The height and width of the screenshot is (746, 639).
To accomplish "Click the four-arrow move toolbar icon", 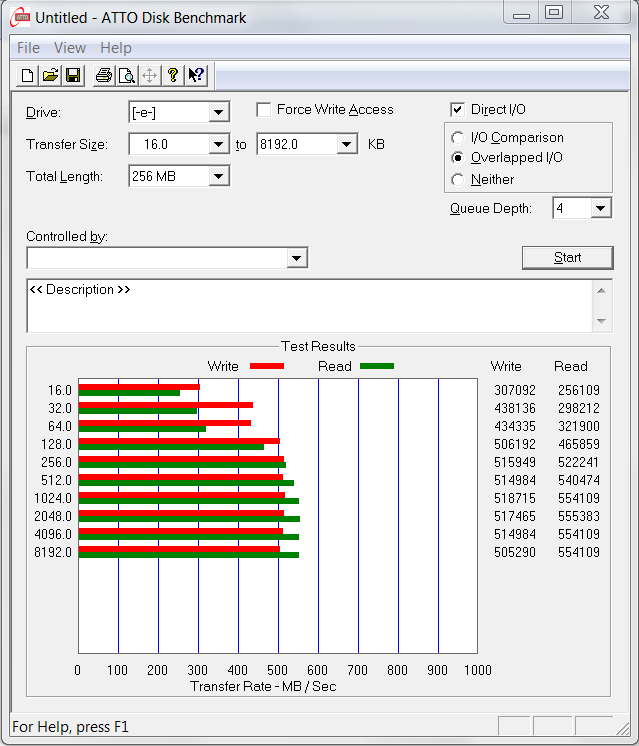I will click(x=149, y=76).
